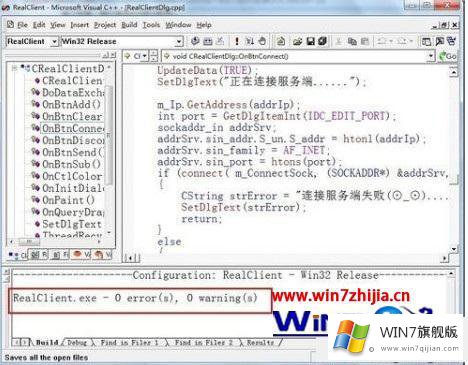The height and width of the screenshot is (365, 468).
Task: Click document icon left of File menu
Action: pos(10,25)
